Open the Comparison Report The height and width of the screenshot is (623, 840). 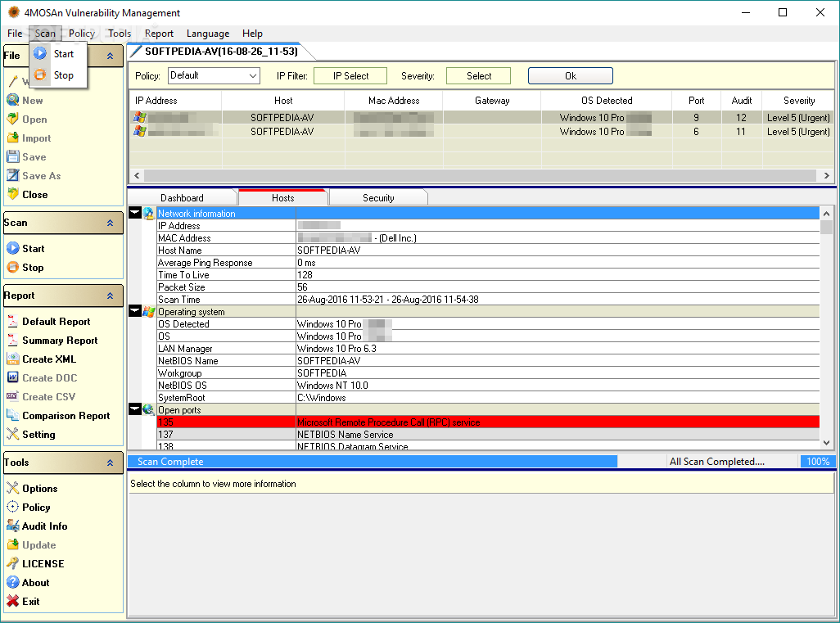coord(58,416)
